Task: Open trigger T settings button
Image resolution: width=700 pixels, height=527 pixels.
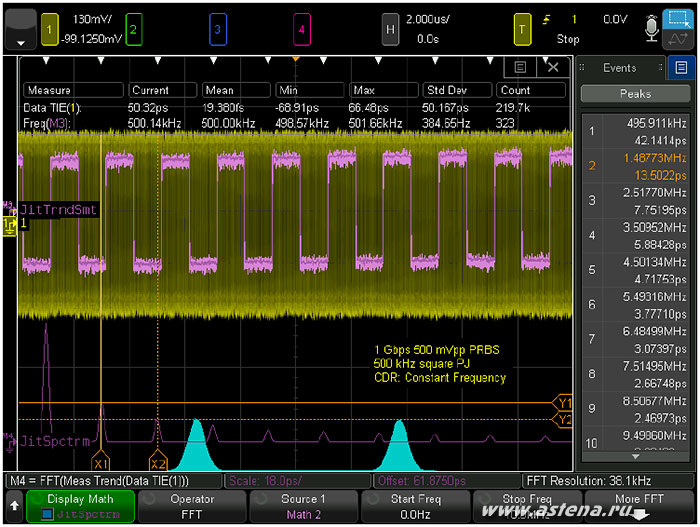Action: coord(522,29)
